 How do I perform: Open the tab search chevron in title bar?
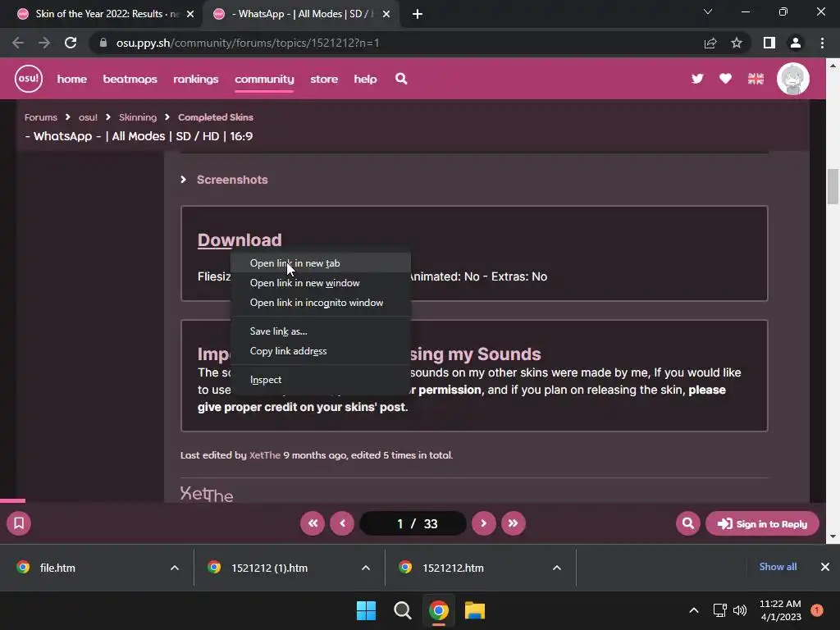click(x=708, y=11)
